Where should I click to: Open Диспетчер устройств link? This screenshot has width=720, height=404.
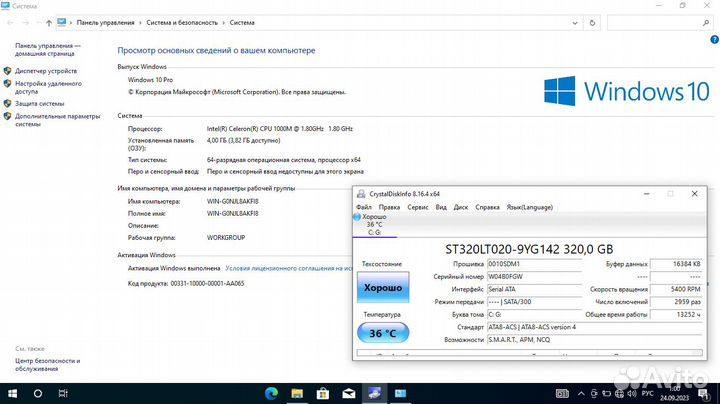point(46,71)
